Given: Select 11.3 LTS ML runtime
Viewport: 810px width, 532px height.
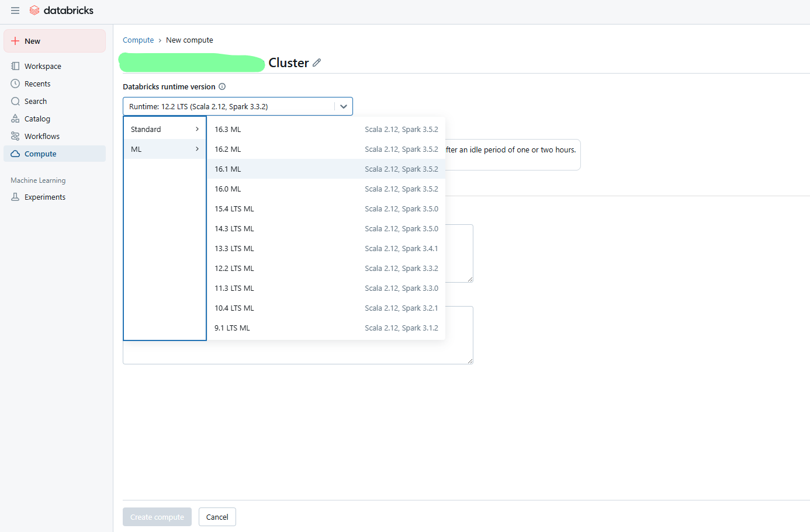Looking at the screenshot, I should coord(326,288).
